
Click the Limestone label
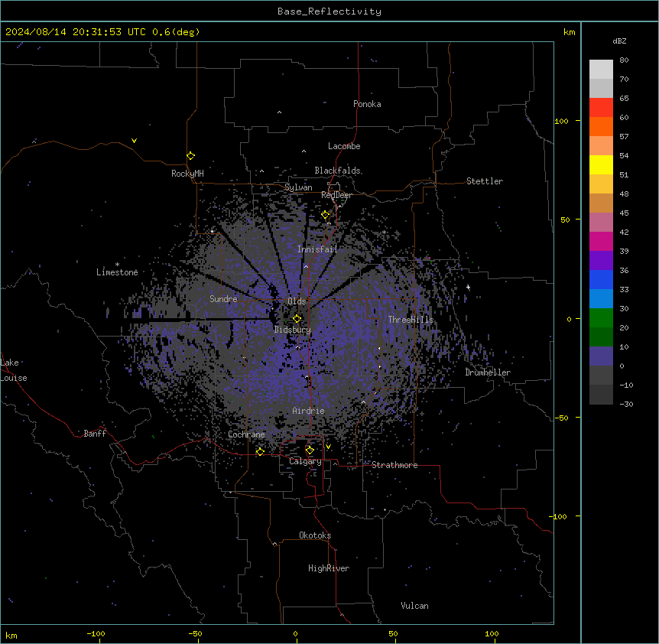coord(117,272)
